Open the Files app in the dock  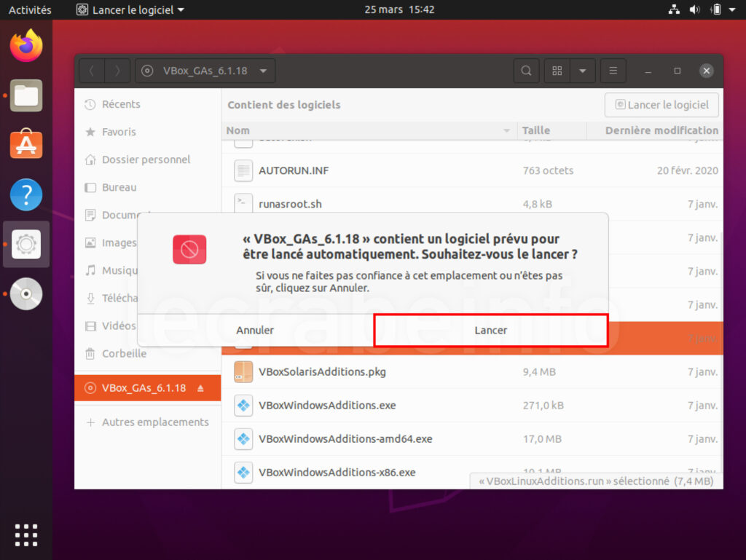26,95
